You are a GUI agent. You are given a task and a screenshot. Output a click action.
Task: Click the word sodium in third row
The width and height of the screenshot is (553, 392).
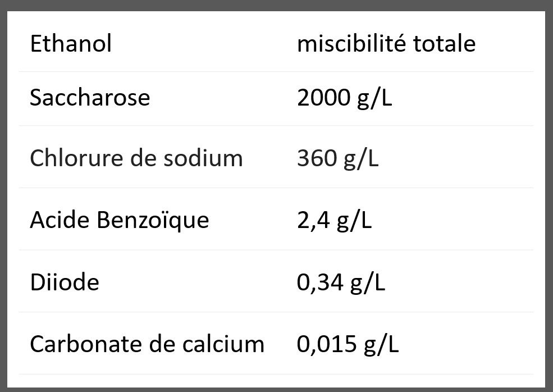[203, 158]
